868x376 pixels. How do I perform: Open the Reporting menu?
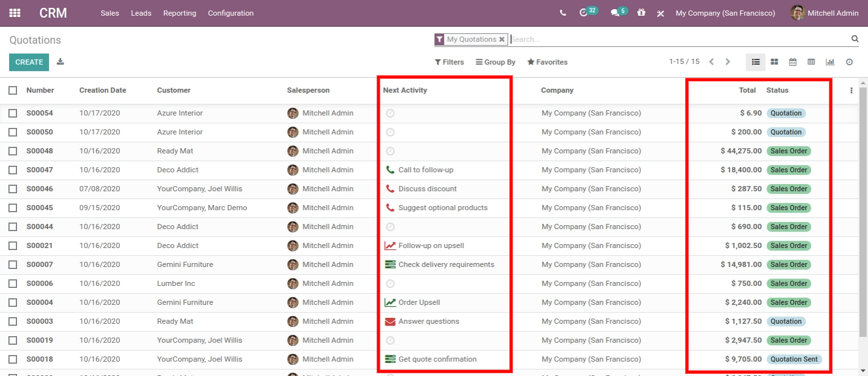[x=180, y=13]
